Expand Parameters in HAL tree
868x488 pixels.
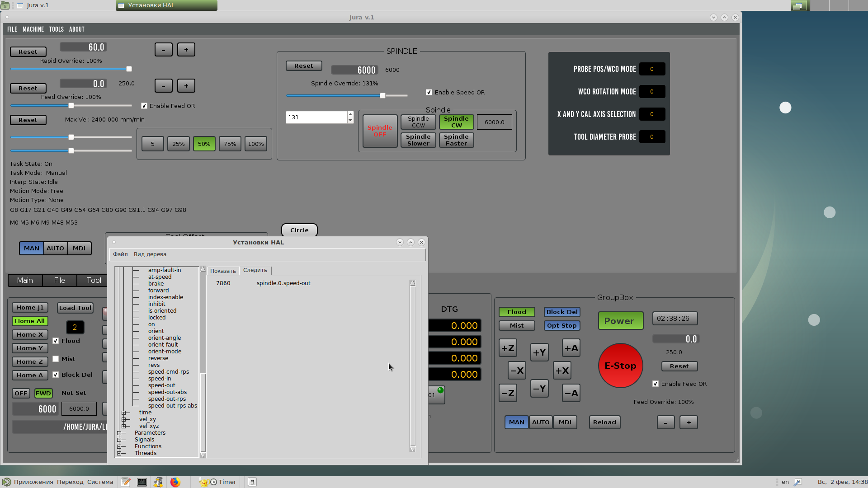[x=119, y=433]
